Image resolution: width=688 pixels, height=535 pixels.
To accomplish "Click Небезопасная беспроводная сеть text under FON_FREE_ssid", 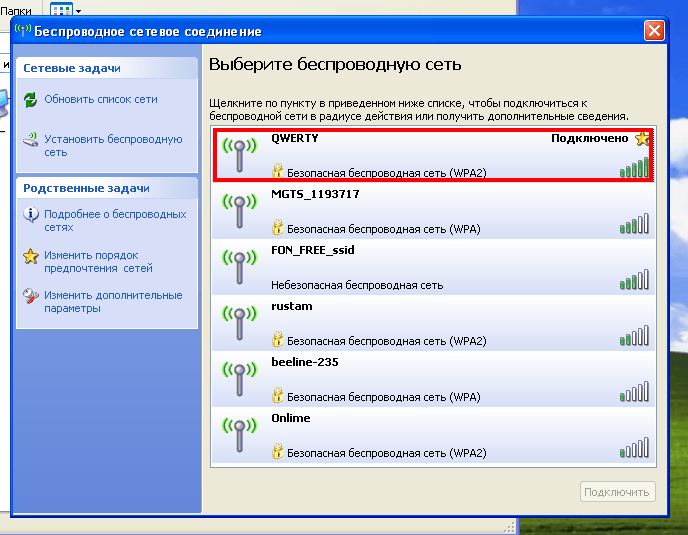I will (357, 285).
